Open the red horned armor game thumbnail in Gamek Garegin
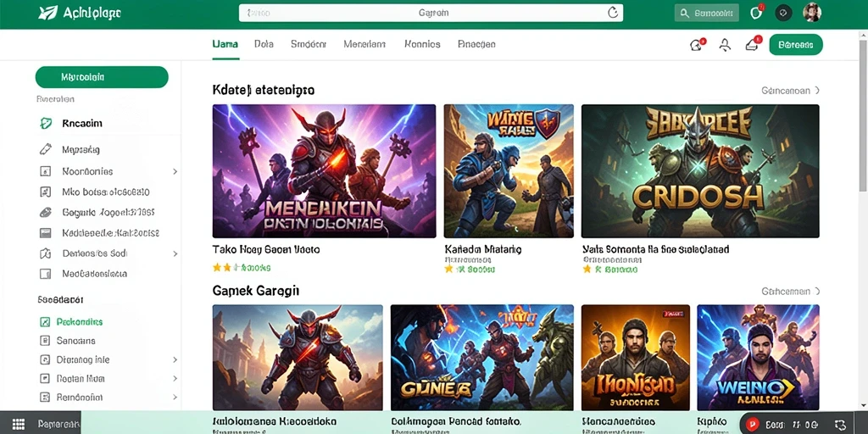The height and width of the screenshot is (434, 868). coord(298,358)
